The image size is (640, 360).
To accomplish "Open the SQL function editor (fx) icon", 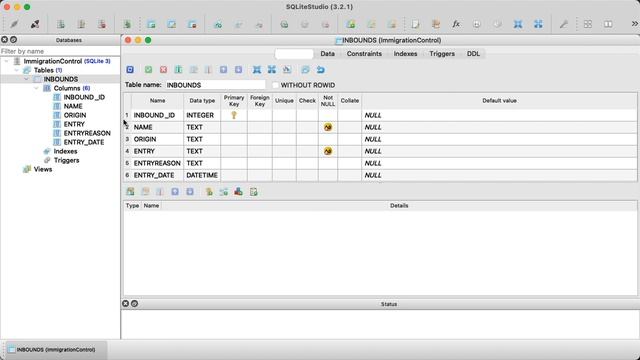I will [456, 24].
